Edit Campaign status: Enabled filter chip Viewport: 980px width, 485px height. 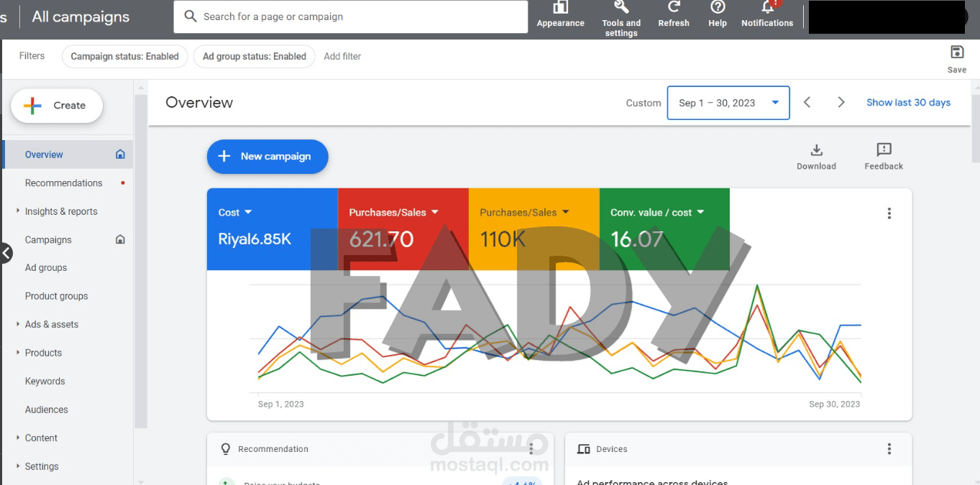coord(125,57)
